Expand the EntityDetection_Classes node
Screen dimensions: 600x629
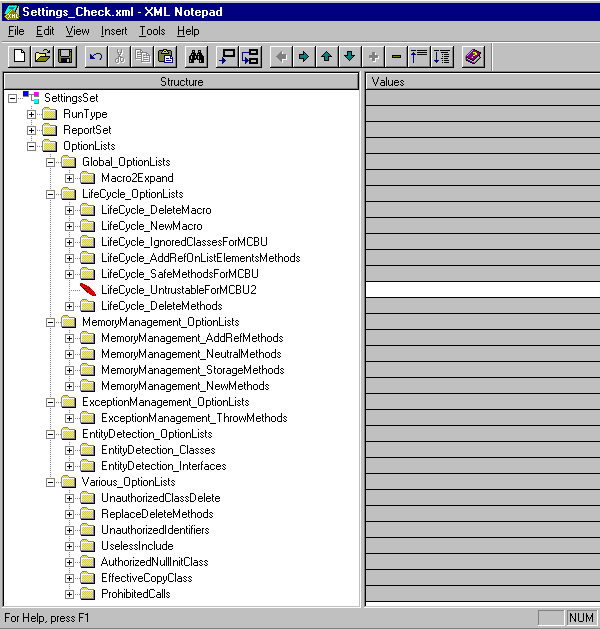tap(69, 450)
